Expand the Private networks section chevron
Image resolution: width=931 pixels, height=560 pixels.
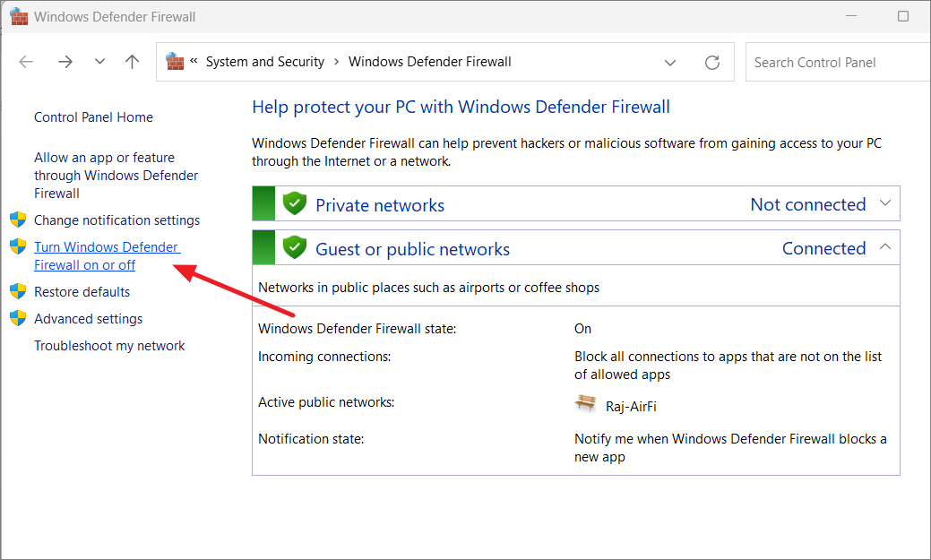(x=885, y=203)
